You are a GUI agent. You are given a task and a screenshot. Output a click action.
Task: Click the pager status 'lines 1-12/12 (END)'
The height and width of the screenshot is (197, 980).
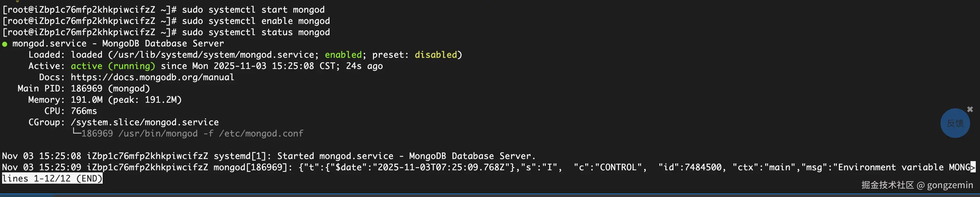pos(52,178)
